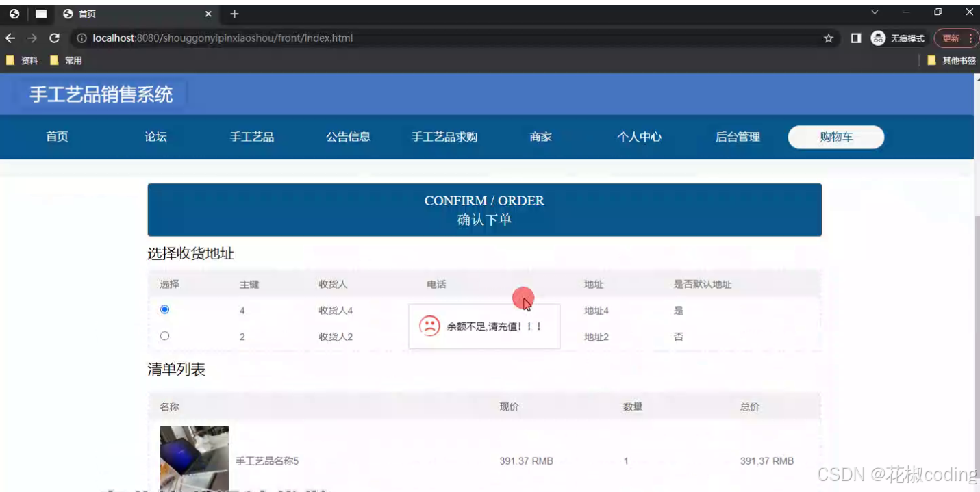The height and width of the screenshot is (492, 980).
Task: Open the 购物车 shopping cart
Action: coord(835,137)
